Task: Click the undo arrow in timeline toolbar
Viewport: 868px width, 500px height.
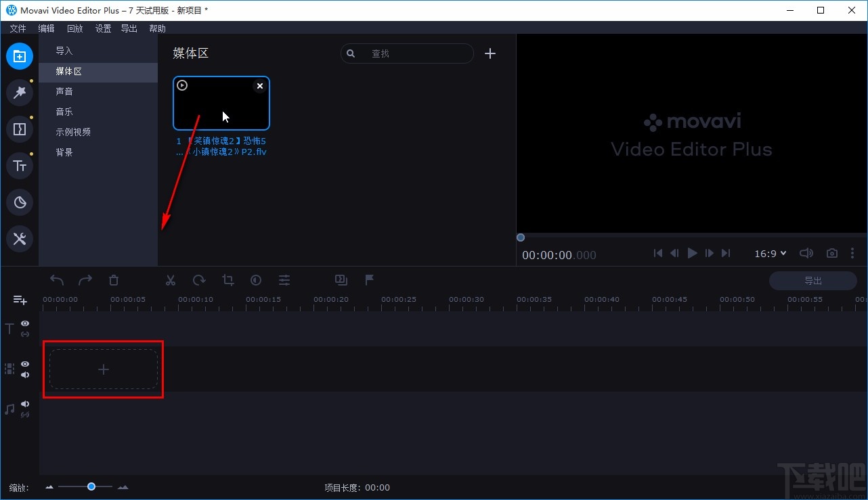Action: pos(57,279)
